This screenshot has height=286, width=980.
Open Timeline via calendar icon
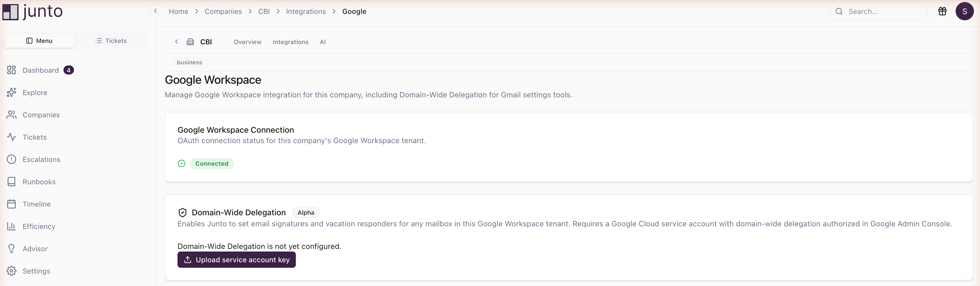click(x=11, y=204)
